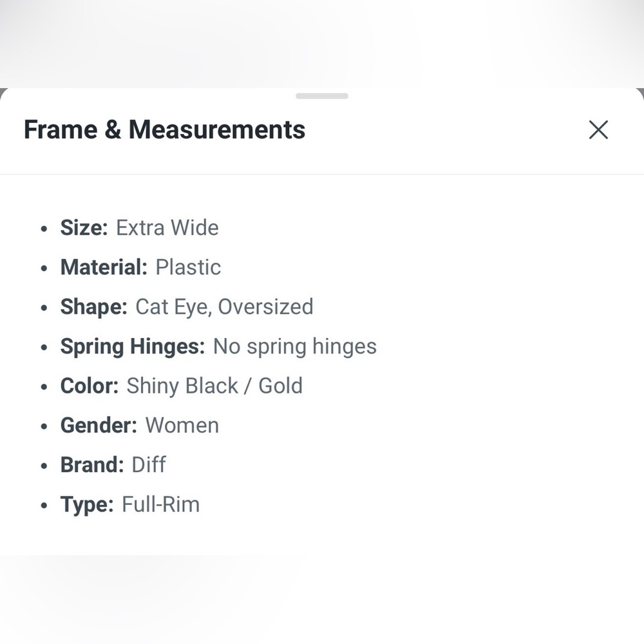Image resolution: width=644 pixels, height=644 pixels.
Task: Click the Brand label
Action: coord(91,464)
